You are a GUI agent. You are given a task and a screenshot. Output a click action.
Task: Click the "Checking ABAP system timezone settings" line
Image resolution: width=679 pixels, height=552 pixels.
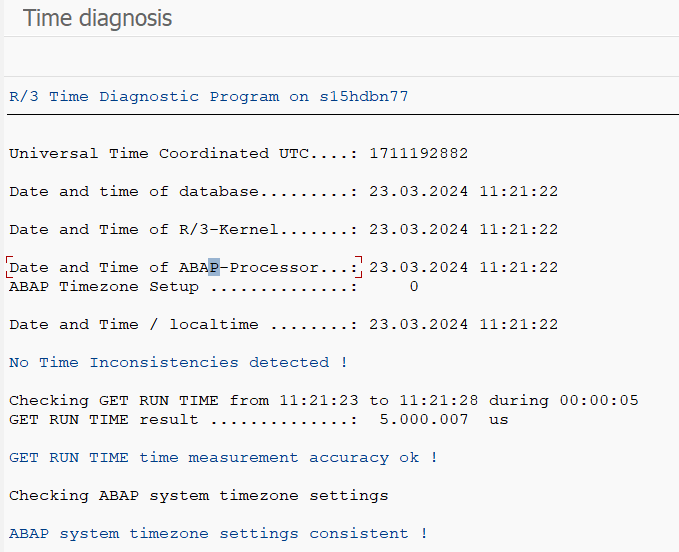pos(198,496)
